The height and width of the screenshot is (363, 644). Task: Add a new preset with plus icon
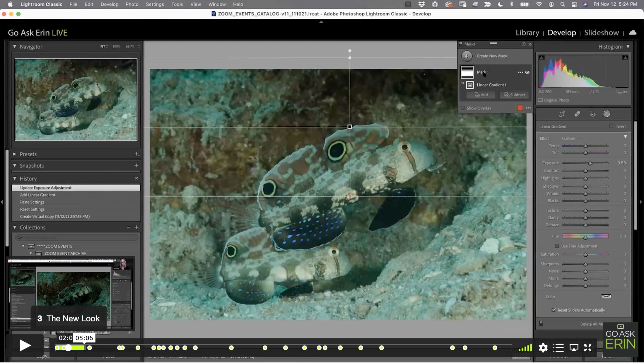coord(136,154)
